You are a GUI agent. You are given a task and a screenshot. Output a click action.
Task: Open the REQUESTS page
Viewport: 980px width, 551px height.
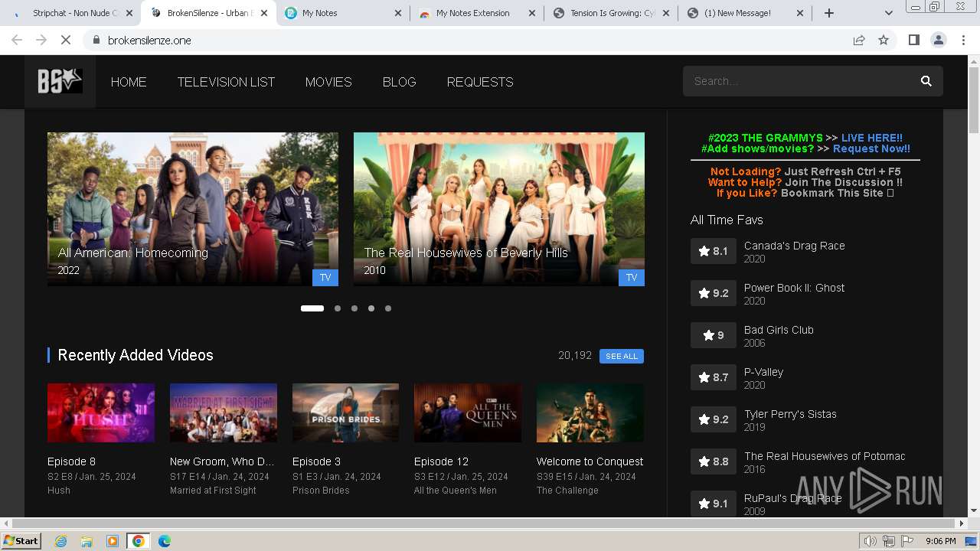tap(480, 82)
